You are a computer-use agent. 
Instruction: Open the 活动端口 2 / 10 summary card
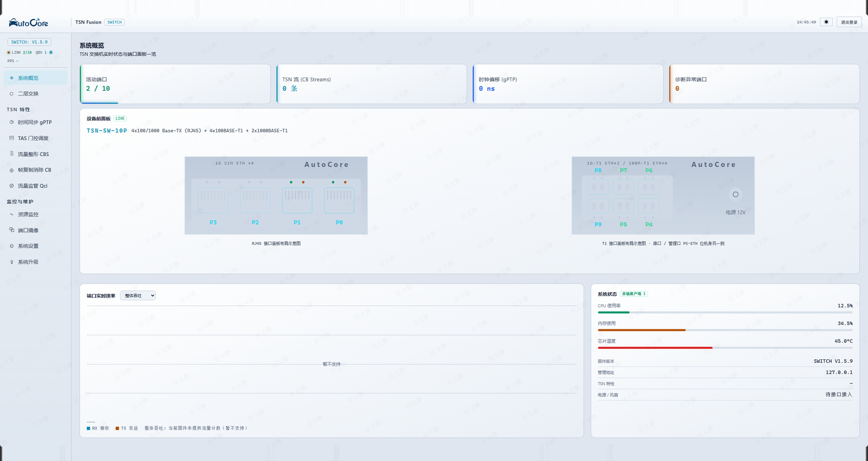175,84
